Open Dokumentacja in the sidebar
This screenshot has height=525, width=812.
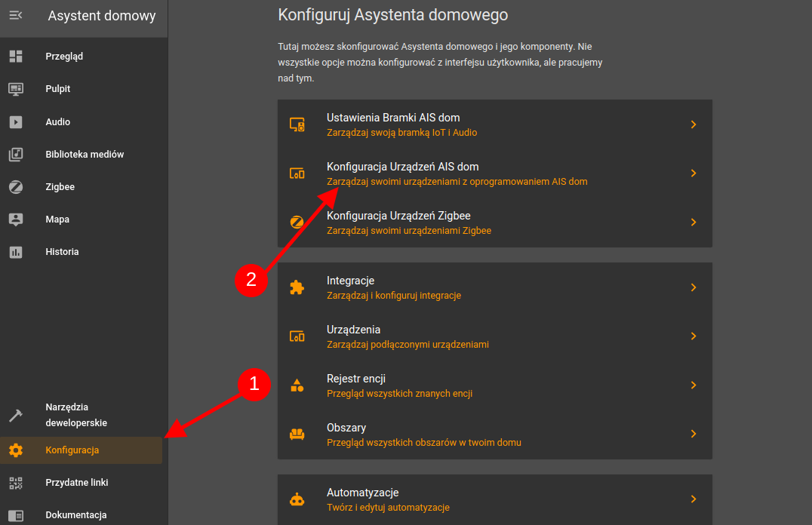[82, 514]
